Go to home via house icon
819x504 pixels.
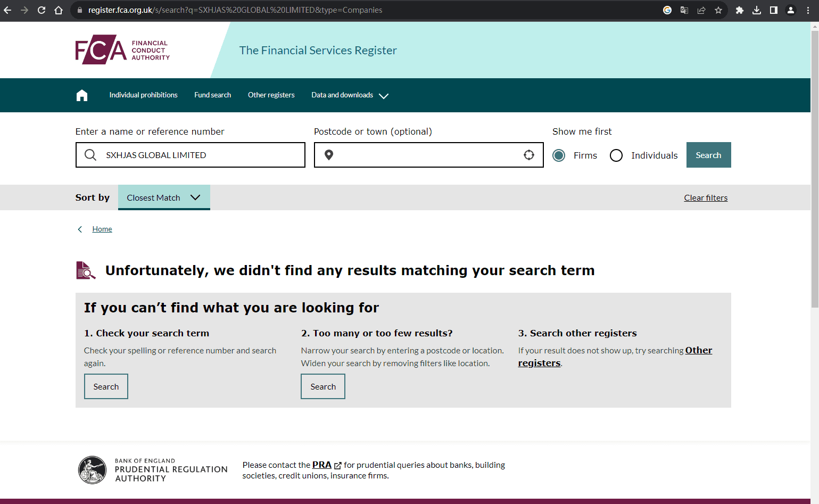(82, 95)
